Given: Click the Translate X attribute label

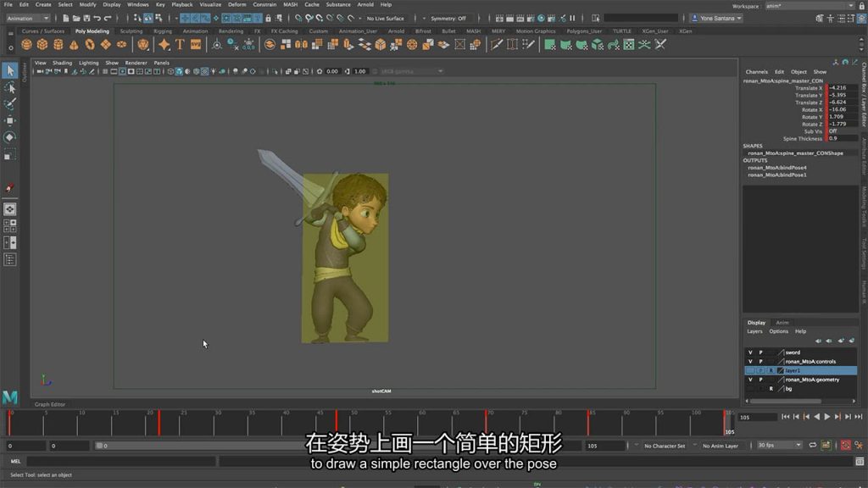Looking at the screenshot, I should (809, 88).
